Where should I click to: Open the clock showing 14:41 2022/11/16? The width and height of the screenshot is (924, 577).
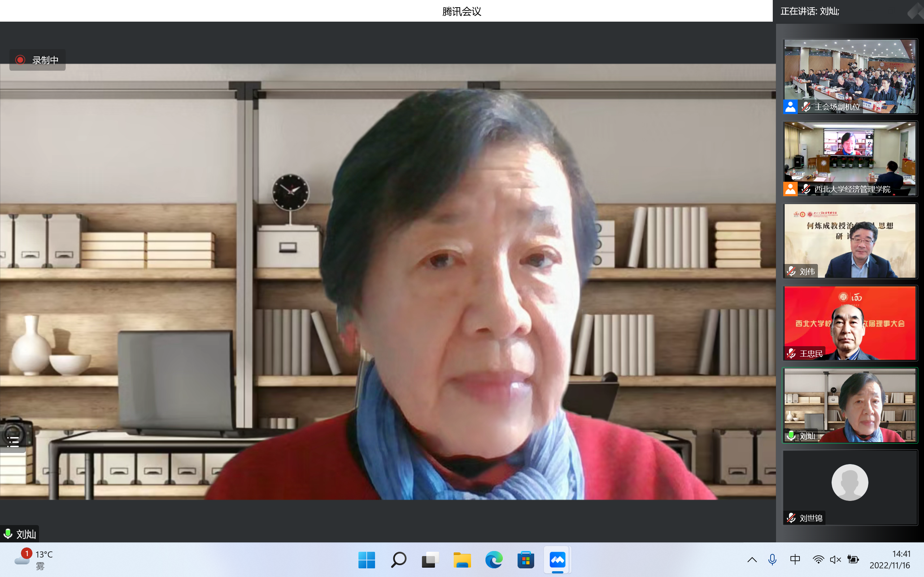[890, 560]
